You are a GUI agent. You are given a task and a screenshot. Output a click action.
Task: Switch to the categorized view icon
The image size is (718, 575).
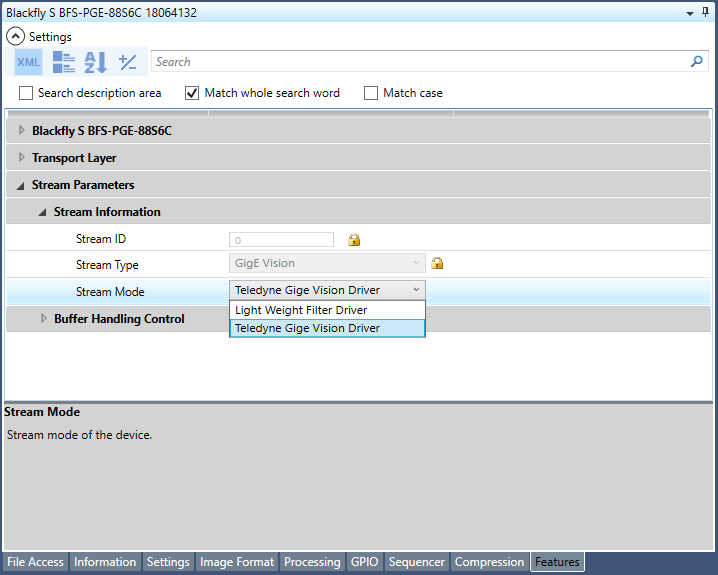pos(64,62)
